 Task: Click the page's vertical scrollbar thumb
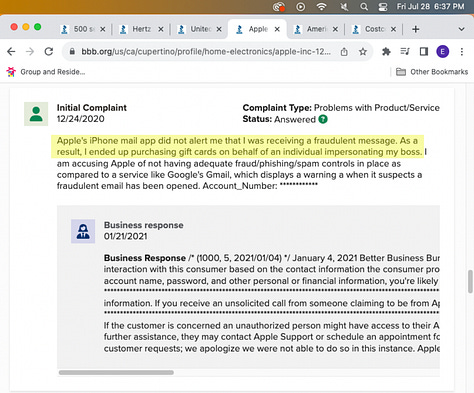(x=471, y=281)
